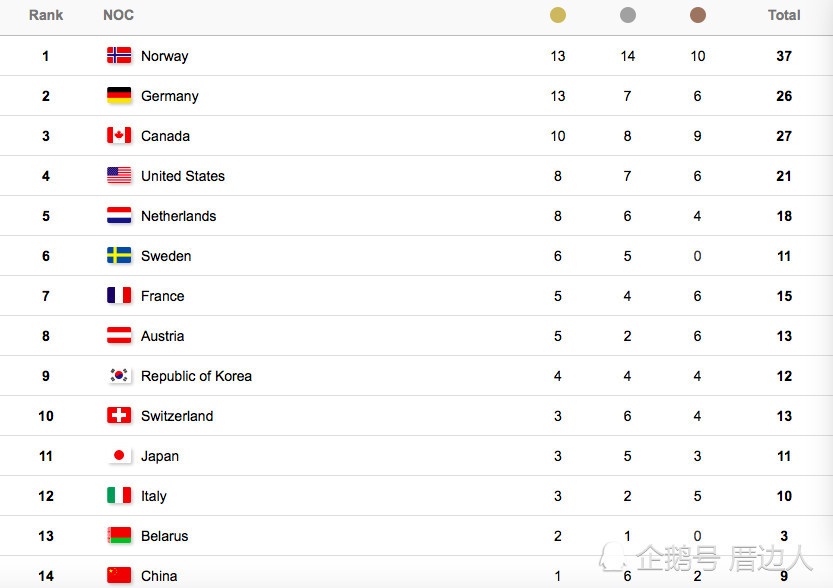Open the Italy country link
The image size is (833, 588).
click(x=154, y=496)
